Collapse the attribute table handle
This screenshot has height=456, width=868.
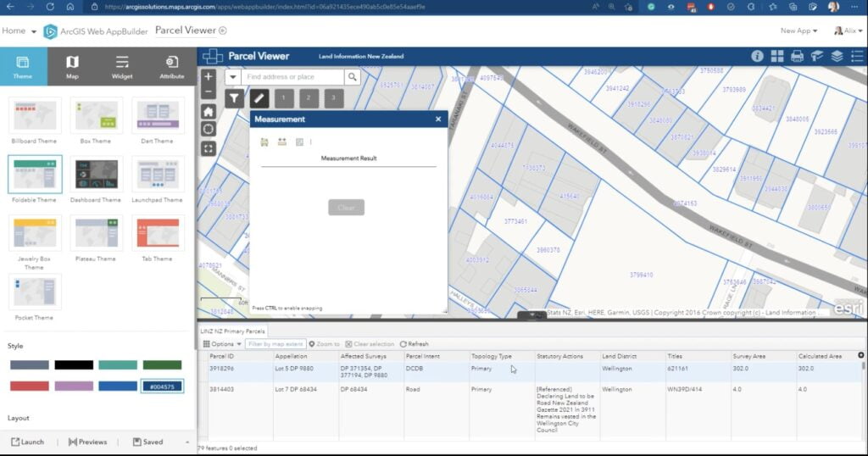pos(532,315)
